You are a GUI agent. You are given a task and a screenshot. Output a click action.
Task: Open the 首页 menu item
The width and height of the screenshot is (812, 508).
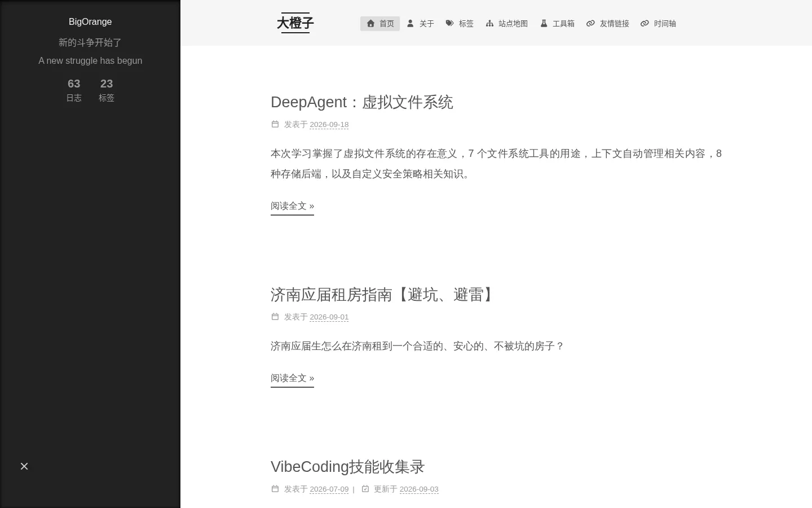380,23
